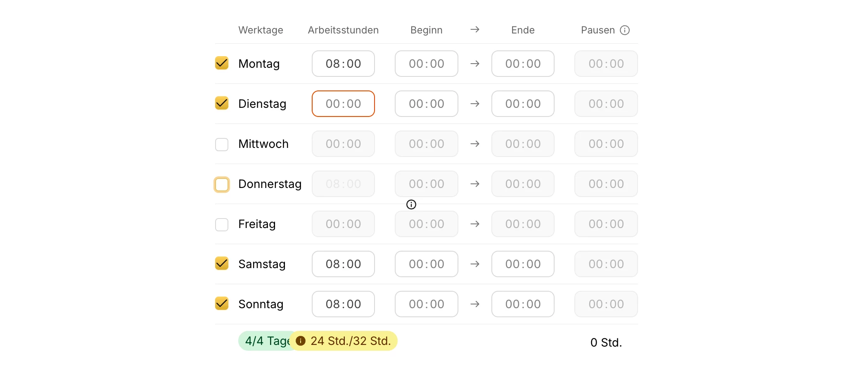
Task: Uncheck the Sonntag checkbox
Action: click(x=222, y=304)
